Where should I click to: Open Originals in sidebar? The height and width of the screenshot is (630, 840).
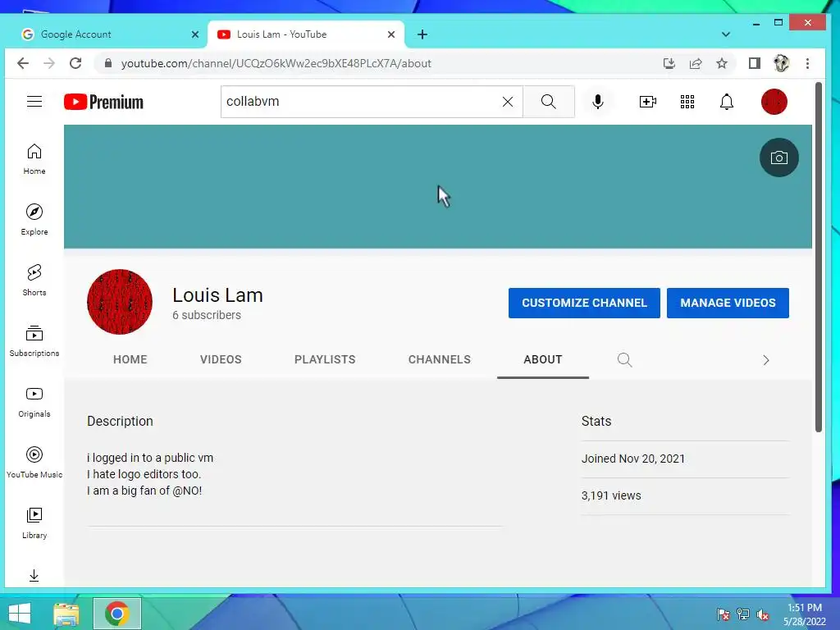pos(34,402)
